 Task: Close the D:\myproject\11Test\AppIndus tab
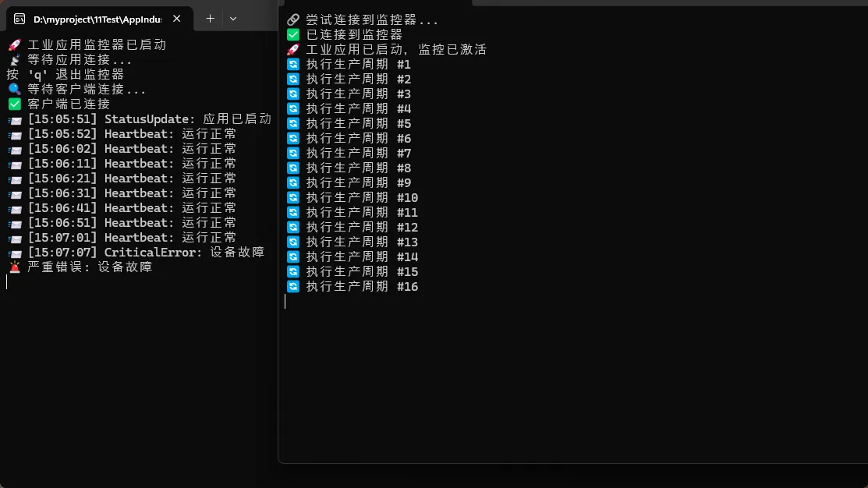pyautogui.click(x=178, y=19)
